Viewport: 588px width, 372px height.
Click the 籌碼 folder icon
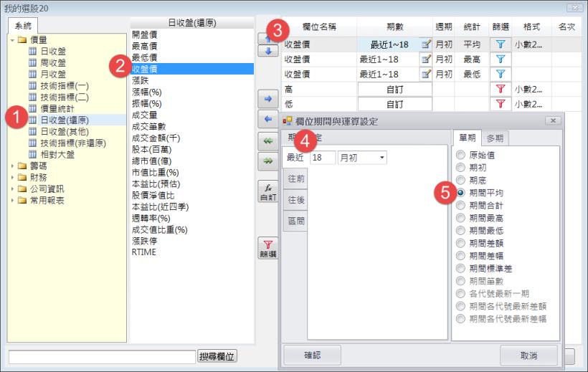pyautogui.click(x=22, y=166)
